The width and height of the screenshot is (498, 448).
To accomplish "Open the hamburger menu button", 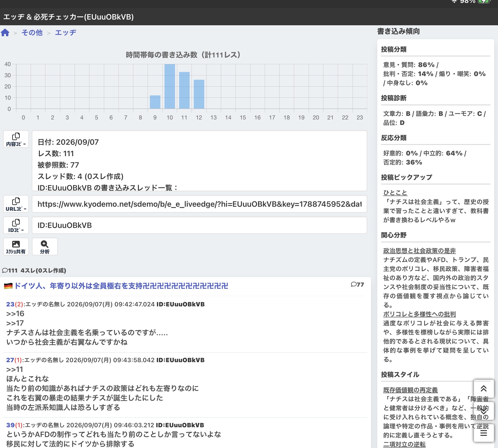I will click(x=483, y=433).
